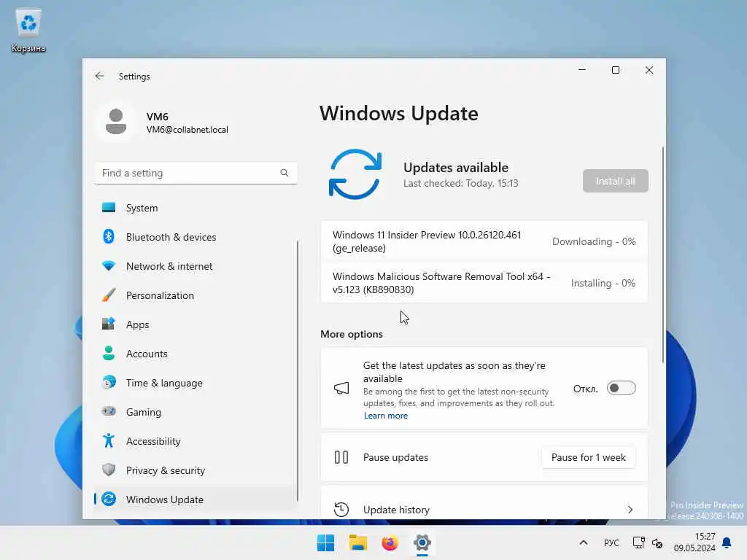Open the clock and date 15:27
747x560 pixels.
click(x=694, y=542)
